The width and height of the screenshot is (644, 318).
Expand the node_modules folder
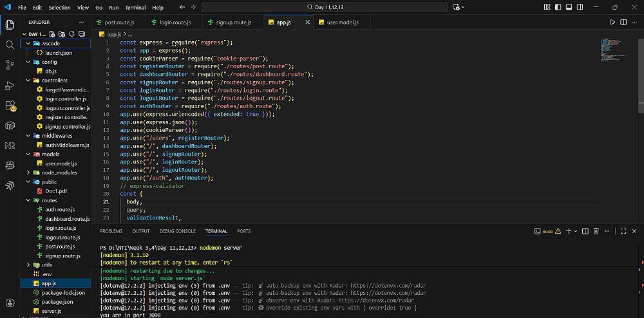59,173
